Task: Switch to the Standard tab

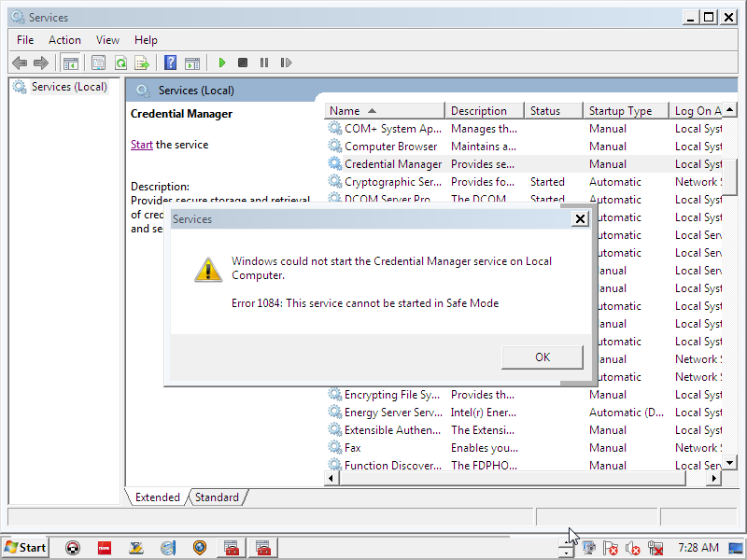Action: point(217,497)
